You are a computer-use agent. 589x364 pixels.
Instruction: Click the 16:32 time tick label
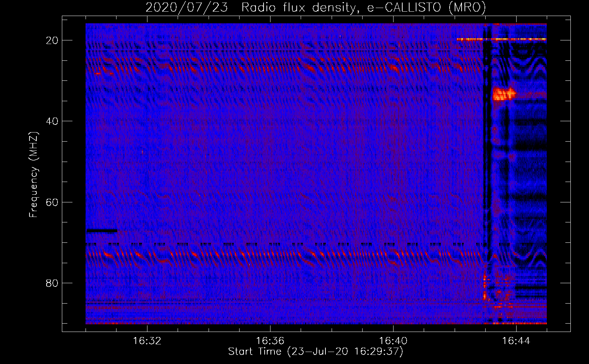coord(147,341)
